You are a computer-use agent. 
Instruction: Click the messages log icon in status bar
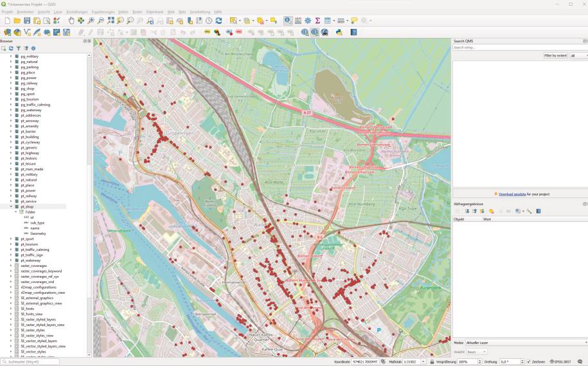click(580, 361)
